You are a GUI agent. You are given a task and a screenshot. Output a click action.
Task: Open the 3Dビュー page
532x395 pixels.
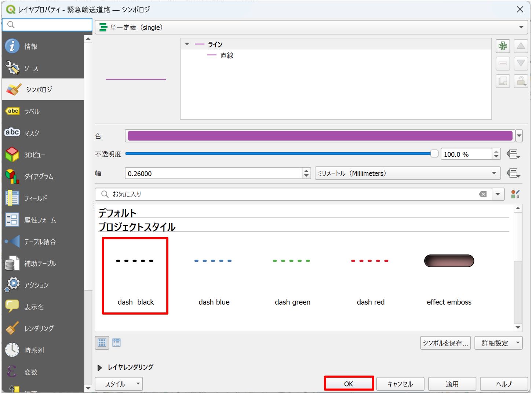point(43,155)
